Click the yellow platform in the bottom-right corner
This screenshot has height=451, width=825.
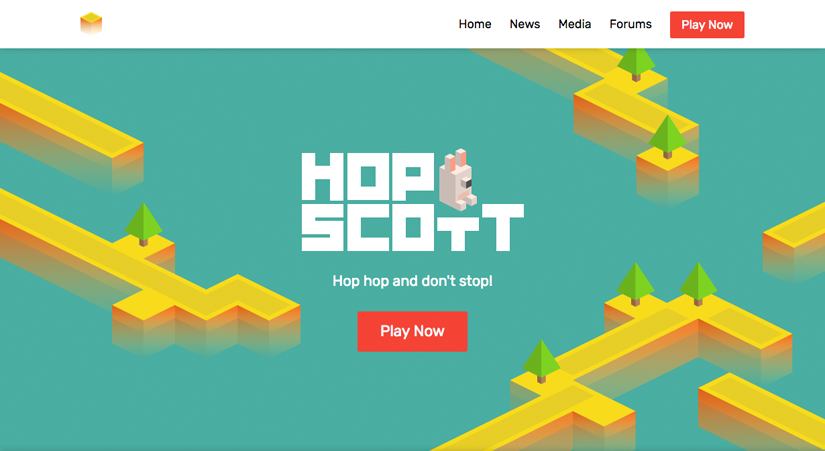(x=763, y=410)
